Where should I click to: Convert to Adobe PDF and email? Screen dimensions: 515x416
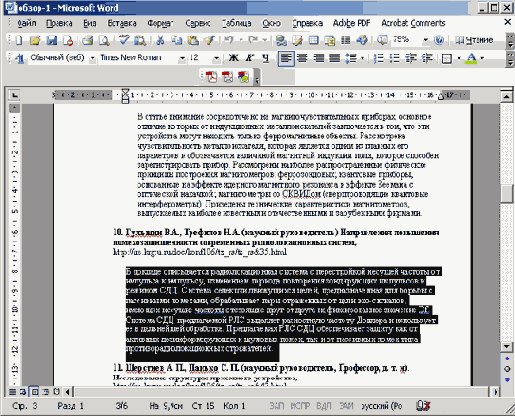coord(227,77)
